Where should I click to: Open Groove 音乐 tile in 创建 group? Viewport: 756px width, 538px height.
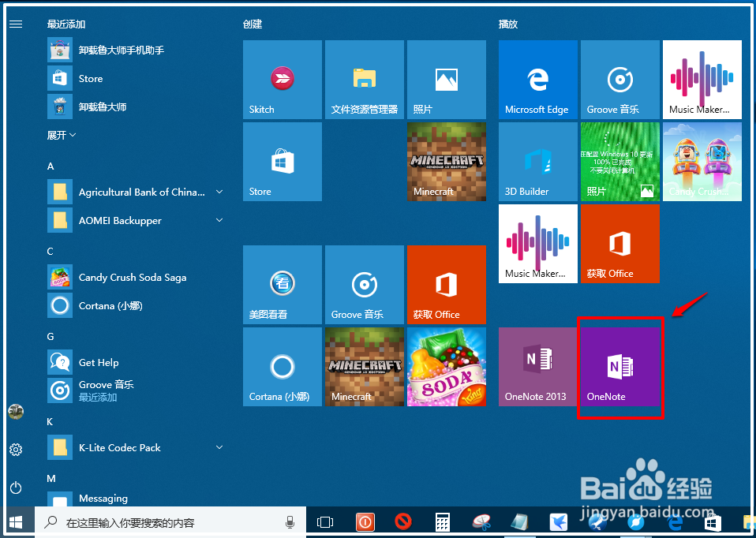click(364, 285)
